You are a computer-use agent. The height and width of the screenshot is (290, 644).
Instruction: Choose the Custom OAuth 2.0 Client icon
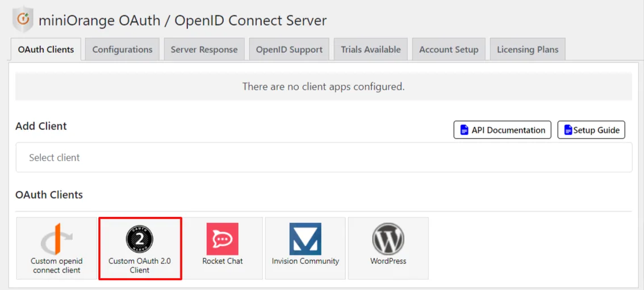click(140, 239)
